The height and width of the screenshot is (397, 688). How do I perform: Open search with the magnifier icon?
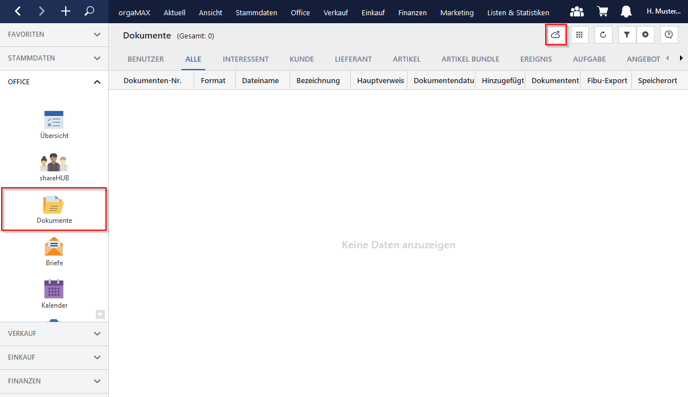pos(89,11)
